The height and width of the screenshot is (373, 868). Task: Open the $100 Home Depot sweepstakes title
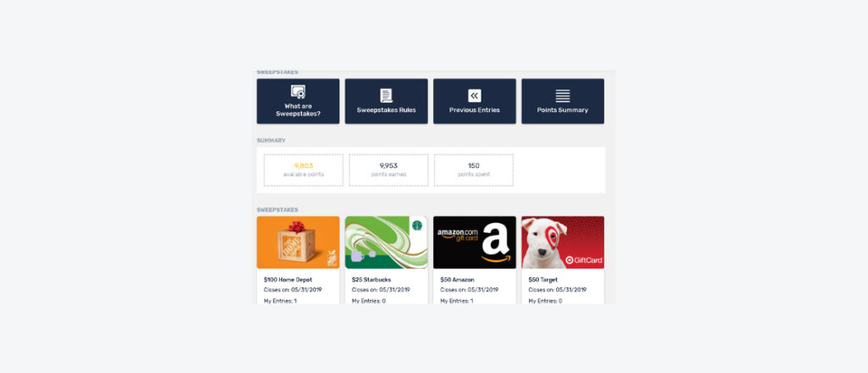point(288,280)
